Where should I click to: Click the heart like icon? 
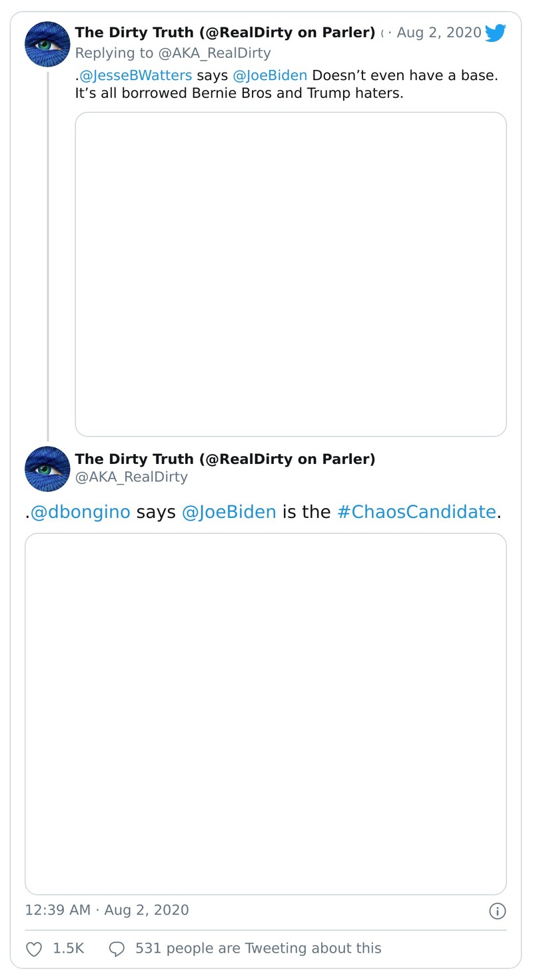[34, 949]
